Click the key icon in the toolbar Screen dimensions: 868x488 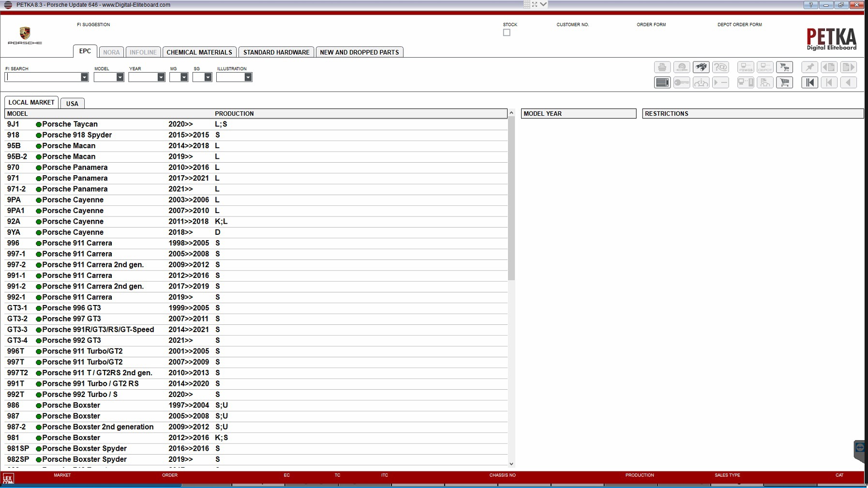click(x=682, y=83)
